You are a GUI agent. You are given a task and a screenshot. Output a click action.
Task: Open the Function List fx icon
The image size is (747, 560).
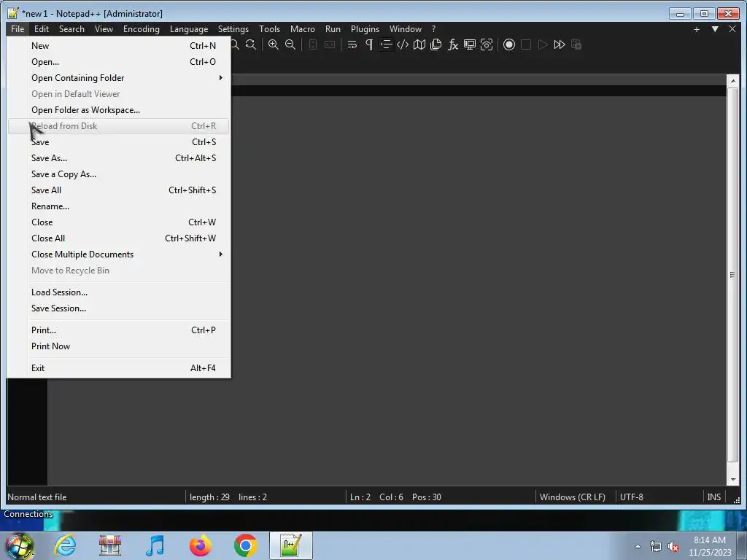452,44
